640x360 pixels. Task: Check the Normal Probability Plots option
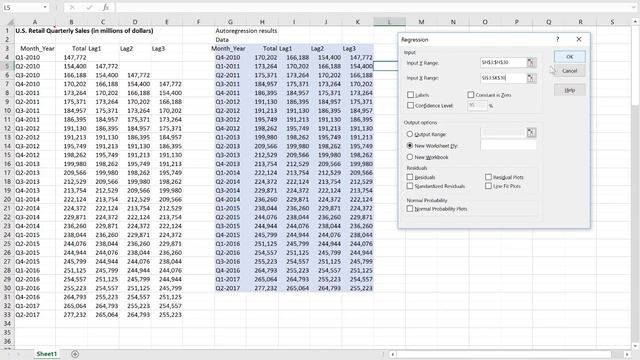click(x=410, y=209)
